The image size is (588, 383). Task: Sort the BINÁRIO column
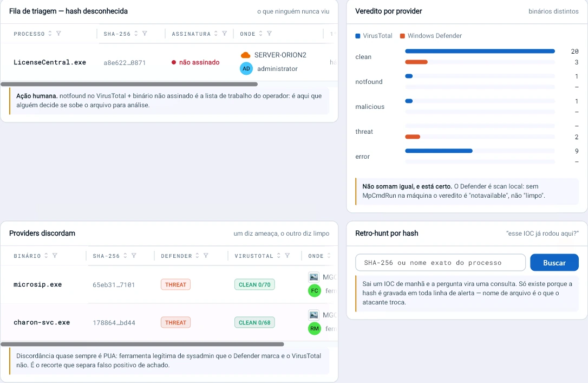[x=46, y=256]
